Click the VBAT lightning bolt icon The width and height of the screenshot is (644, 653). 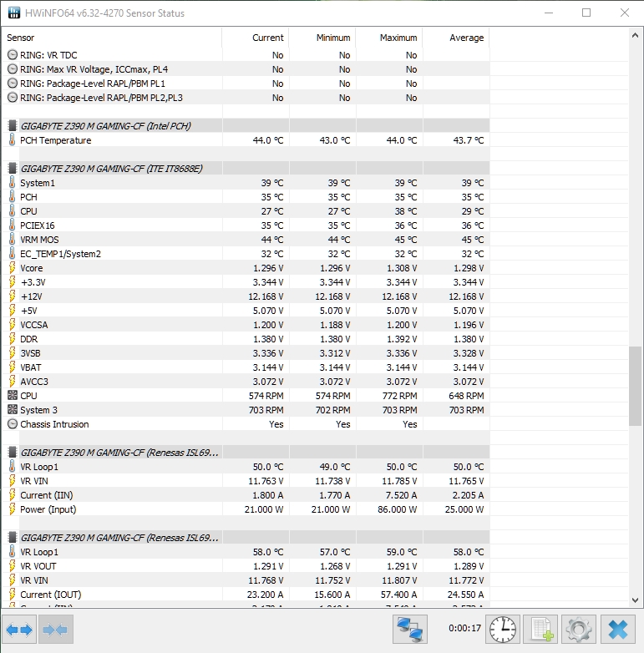click(13, 367)
